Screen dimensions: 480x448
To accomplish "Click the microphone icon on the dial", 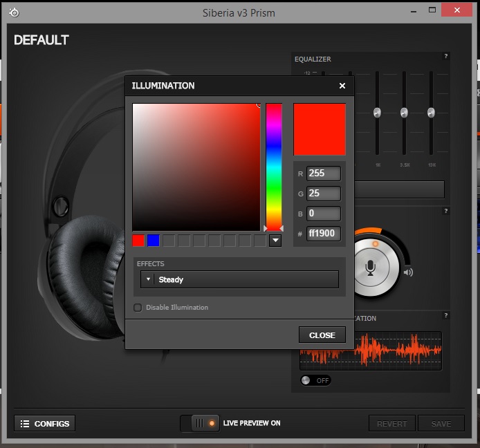I will (371, 268).
